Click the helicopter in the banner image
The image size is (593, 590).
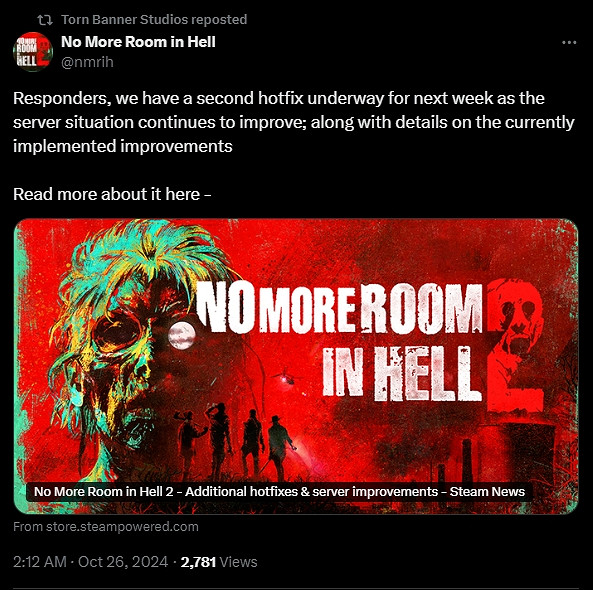click(x=287, y=377)
